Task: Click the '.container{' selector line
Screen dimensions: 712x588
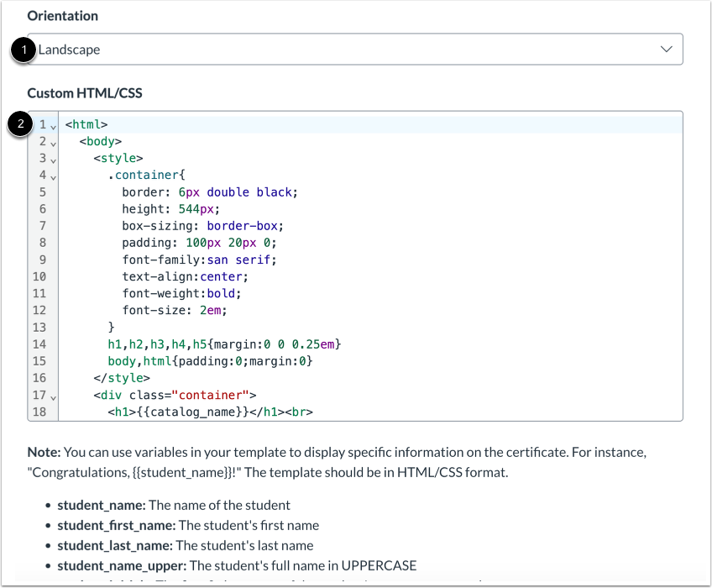Action: (147, 175)
